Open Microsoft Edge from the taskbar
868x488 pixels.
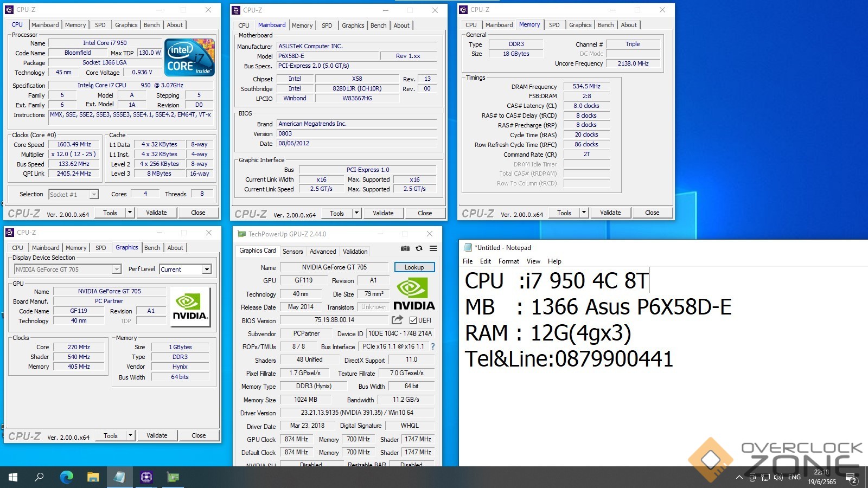(66, 477)
